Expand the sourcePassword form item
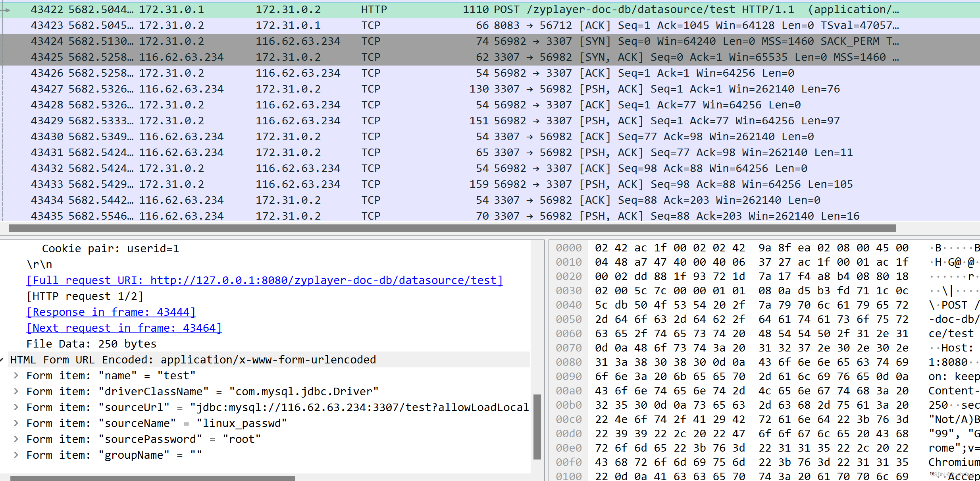The height and width of the screenshot is (481, 980). (x=16, y=439)
